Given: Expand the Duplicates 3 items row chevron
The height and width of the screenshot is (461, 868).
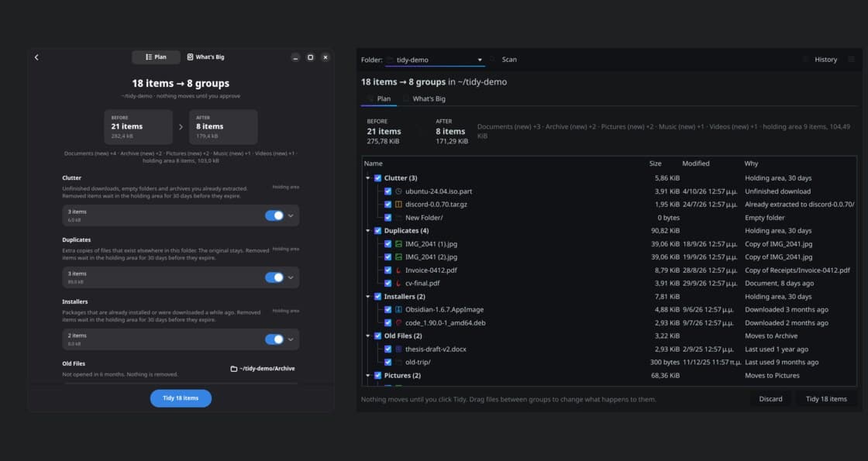Looking at the screenshot, I should pyautogui.click(x=291, y=278).
